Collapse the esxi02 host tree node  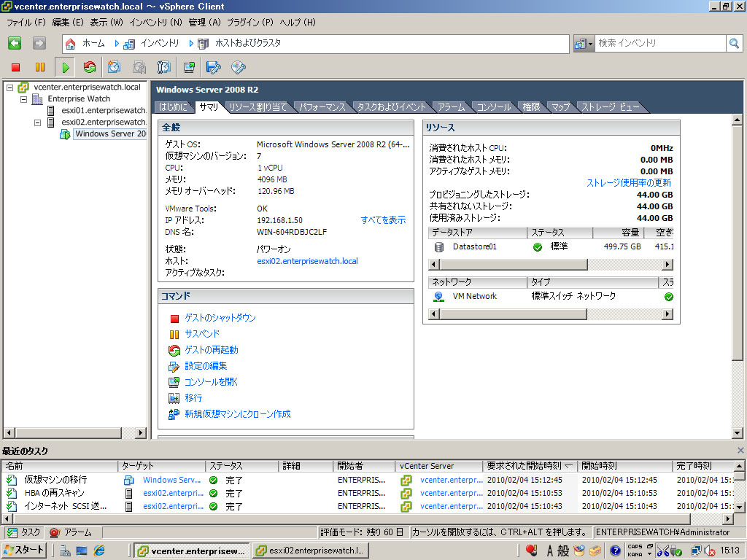[37, 122]
